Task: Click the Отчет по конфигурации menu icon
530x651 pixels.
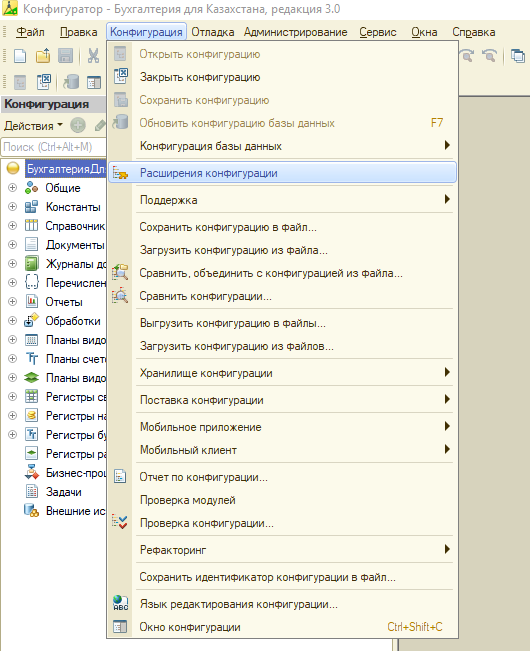Action: pos(120,477)
